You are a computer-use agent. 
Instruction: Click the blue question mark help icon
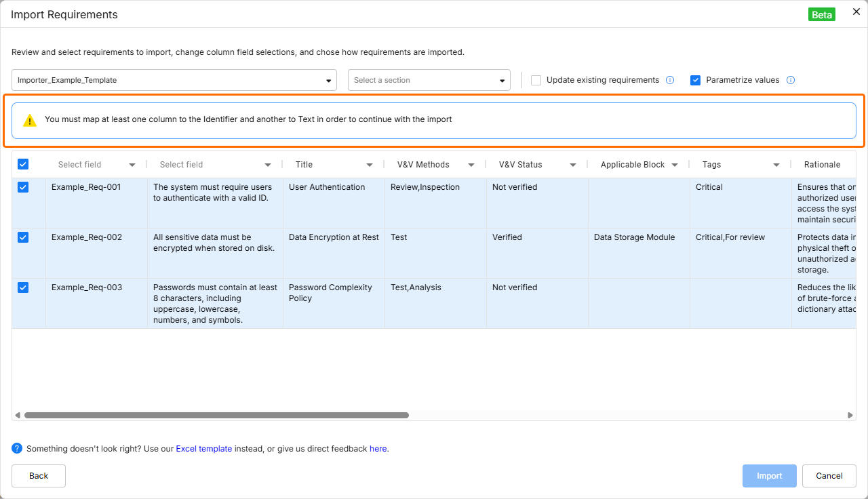coord(17,448)
